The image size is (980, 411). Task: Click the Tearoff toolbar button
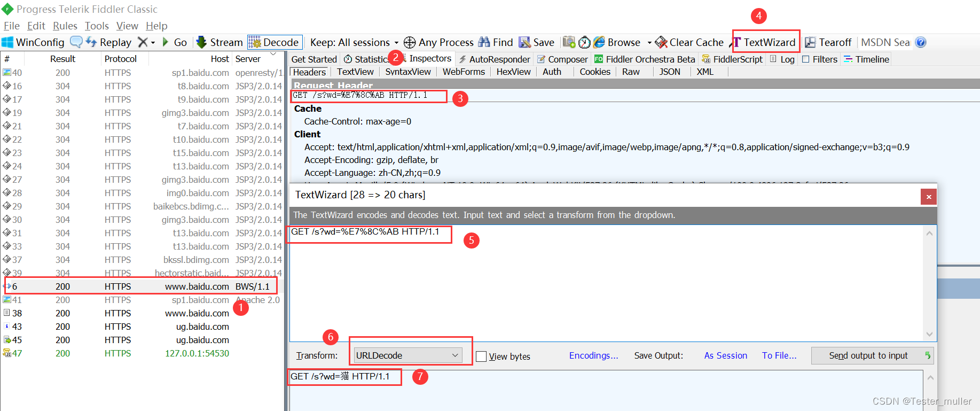828,42
